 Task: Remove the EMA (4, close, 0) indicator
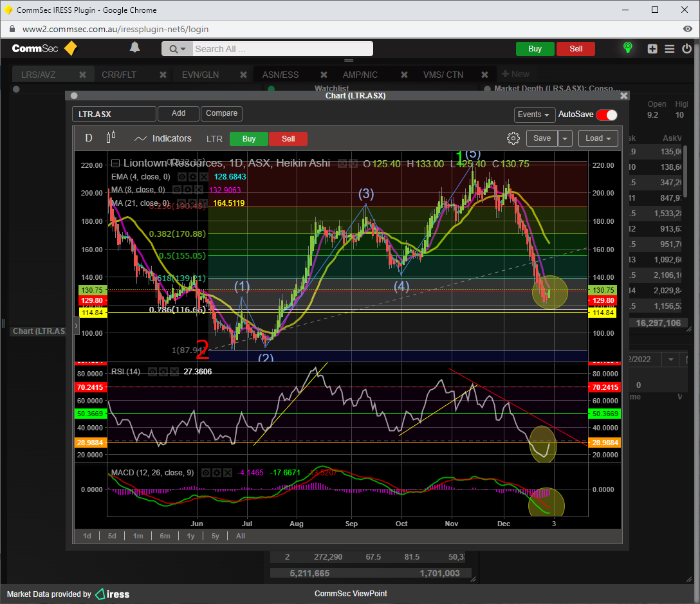point(203,177)
